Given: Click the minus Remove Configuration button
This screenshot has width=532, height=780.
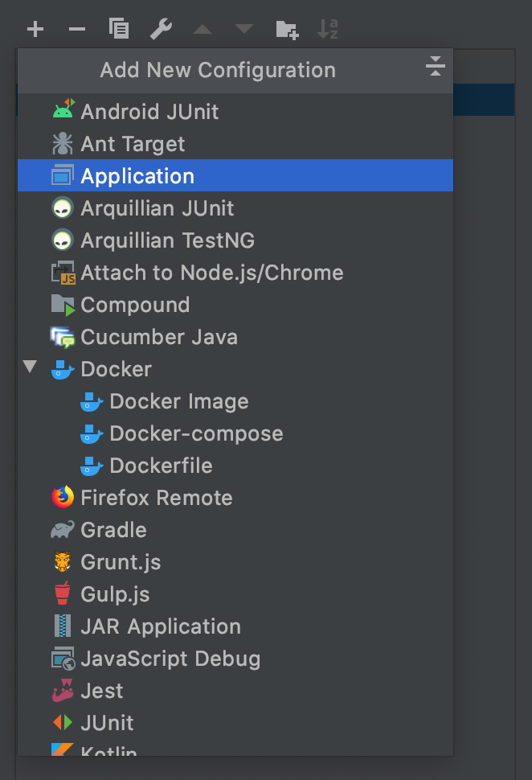Looking at the screenshot, I should [77, 29].
